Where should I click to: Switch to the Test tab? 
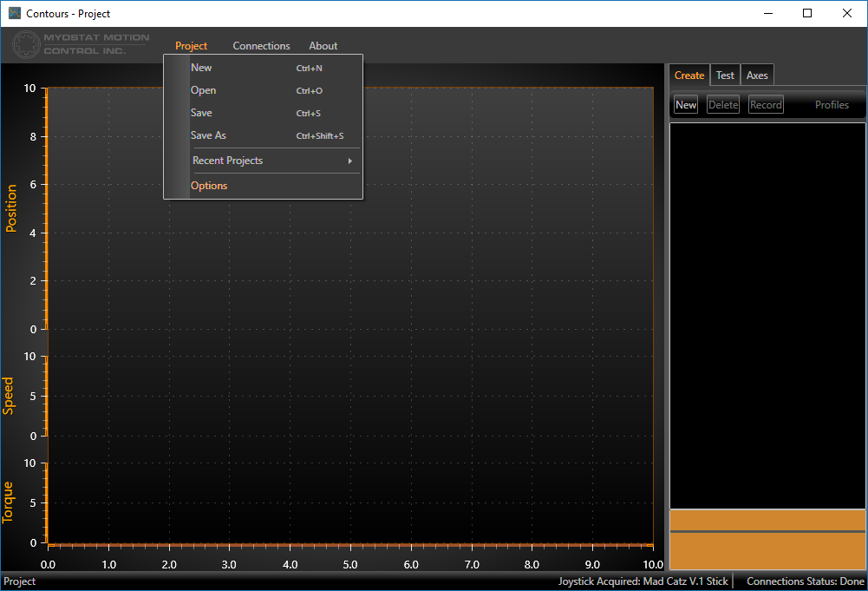coord(725,76)
